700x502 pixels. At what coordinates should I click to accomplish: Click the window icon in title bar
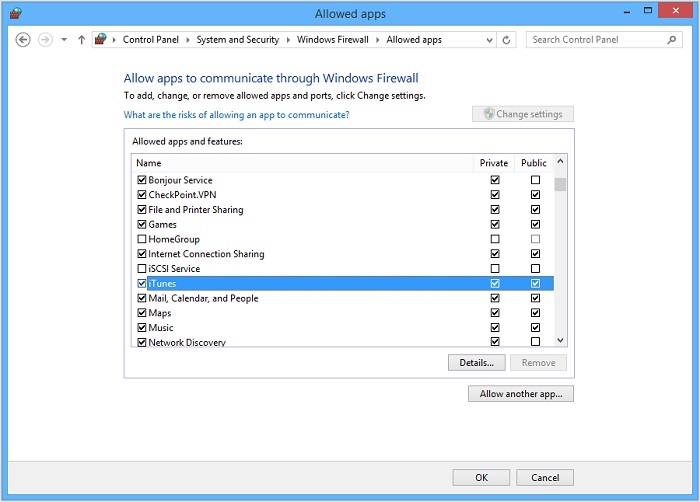point(15,14)
